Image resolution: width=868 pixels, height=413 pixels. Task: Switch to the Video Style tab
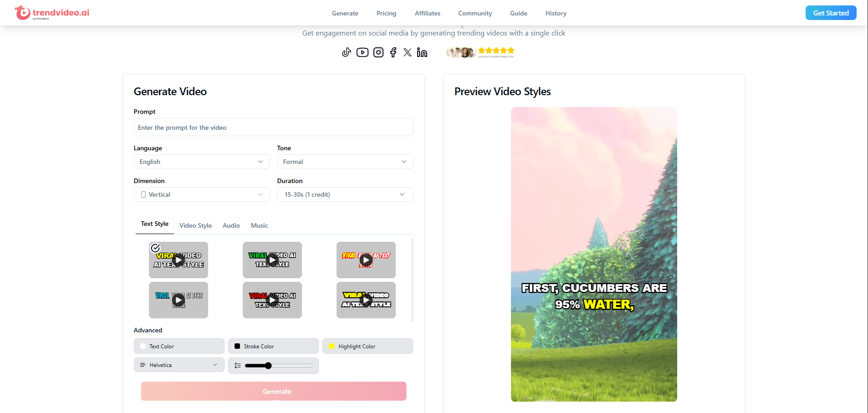tap(195, 225)
